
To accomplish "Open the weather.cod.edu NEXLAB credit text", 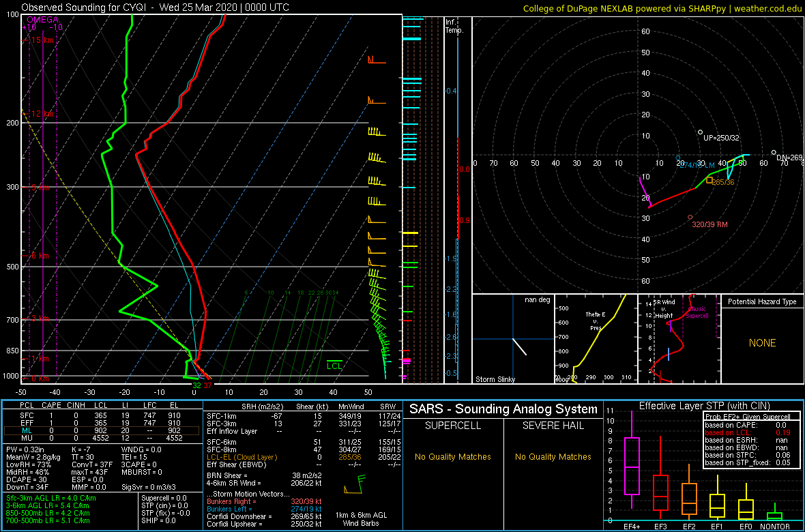I will [662, 8].
